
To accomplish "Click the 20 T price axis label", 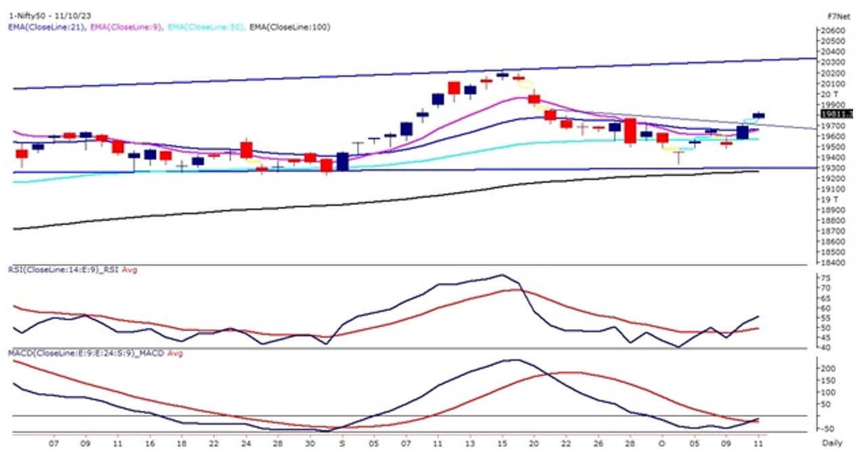I will click(831, 94).
